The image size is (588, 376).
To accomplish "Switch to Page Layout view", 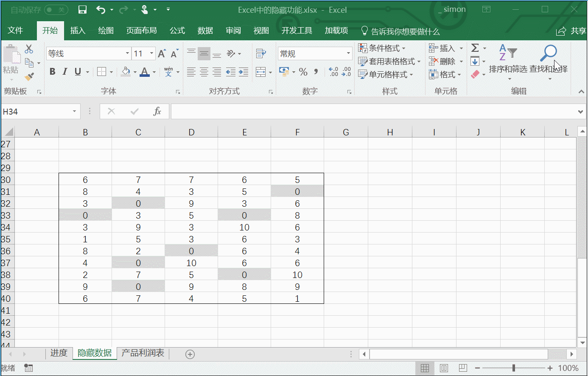I will [444, 368].
